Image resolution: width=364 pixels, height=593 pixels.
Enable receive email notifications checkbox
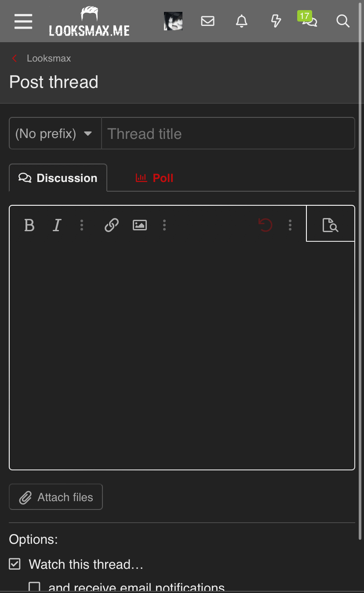pos(34,587)
